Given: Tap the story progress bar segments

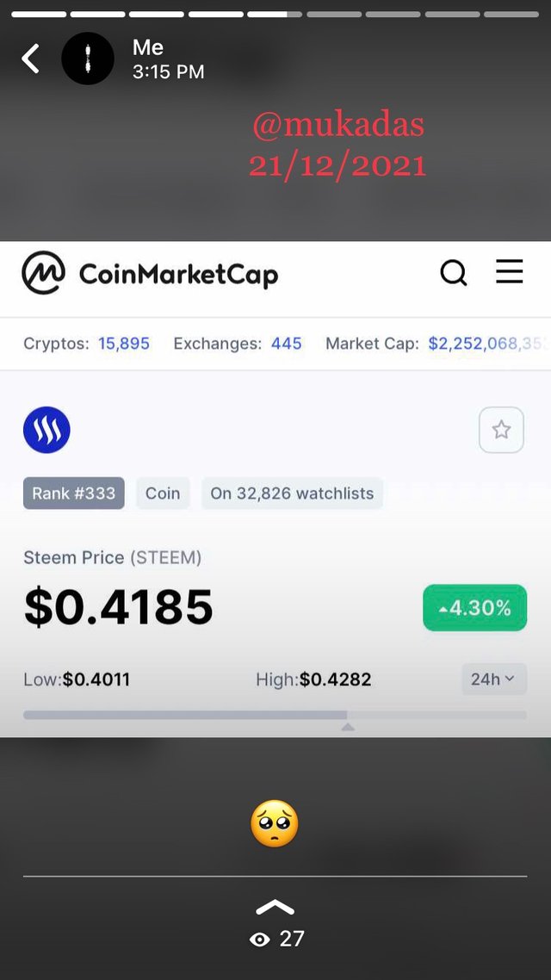Looking at the screenshot, I should coord(275,15).
